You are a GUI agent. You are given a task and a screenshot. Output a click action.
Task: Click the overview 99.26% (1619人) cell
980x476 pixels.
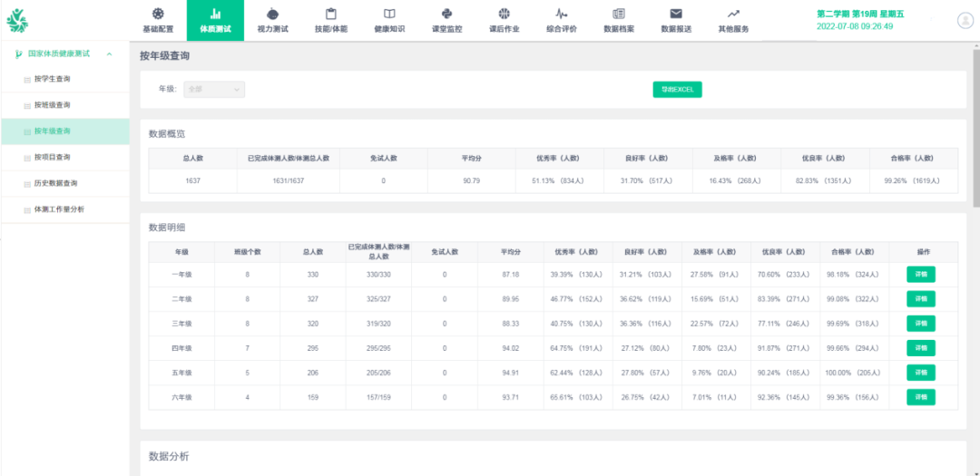(914, 181)
